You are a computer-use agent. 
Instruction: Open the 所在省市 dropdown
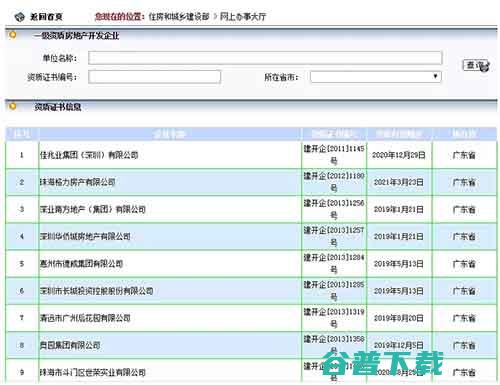pos(376,77)
